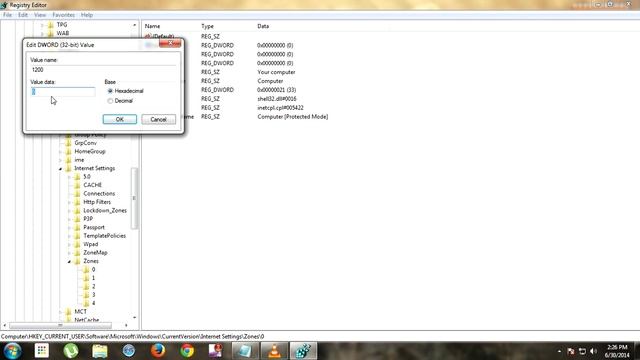This screenshot has height=360, width=640.
Task: Open the purple recorder taskbar icon
Action: pyautogui.click(x=216, y=351)
